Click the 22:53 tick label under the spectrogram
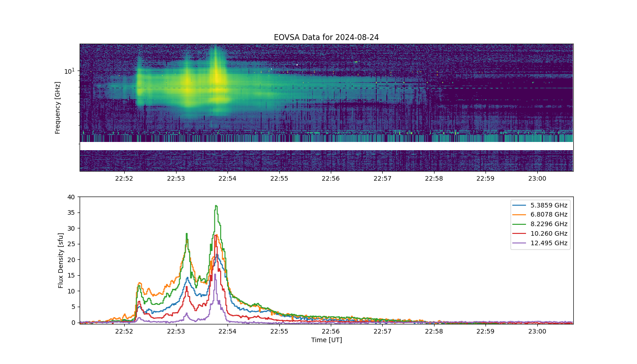The image size is (637, 364). coord(176,179)
